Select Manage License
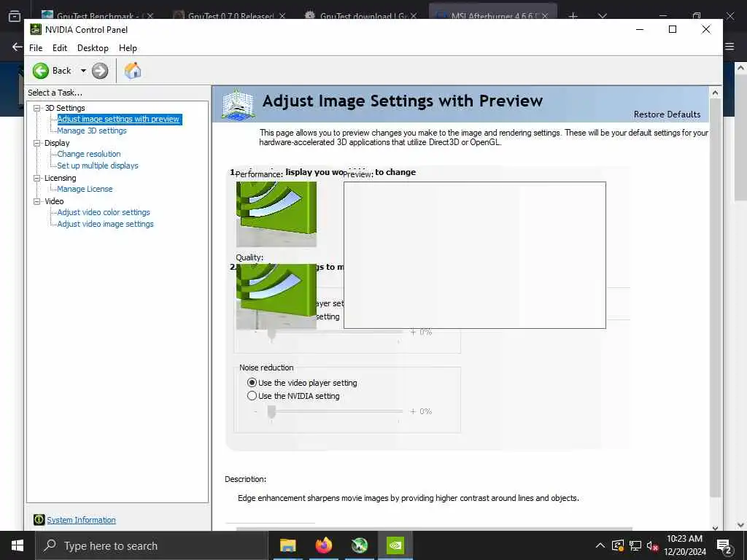The height and width of the screenshot is (560, 747). (85, 189)
